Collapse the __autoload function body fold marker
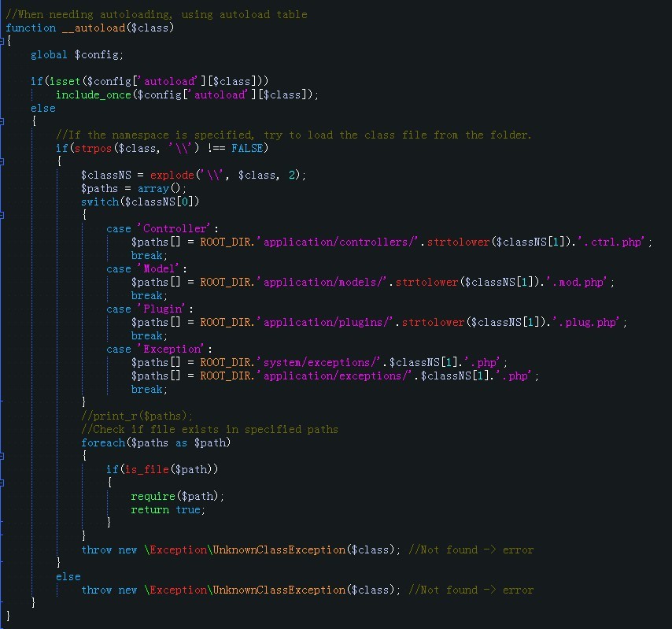 (2, 41)
